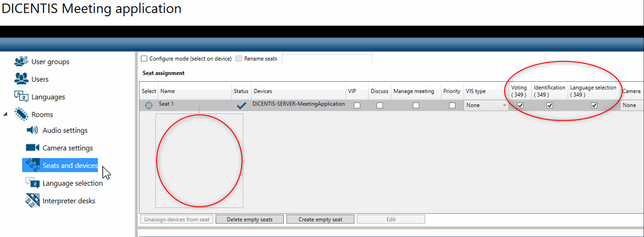Go to Languages in the sidebar

48,97
